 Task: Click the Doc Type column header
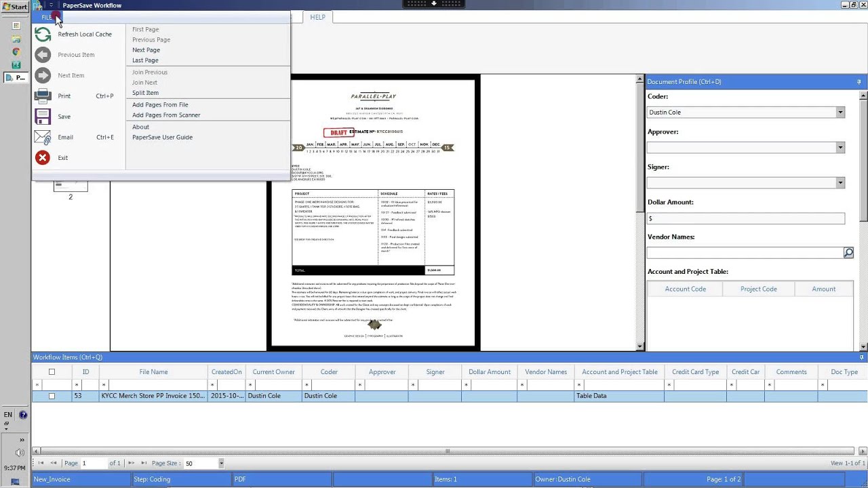pos(844,372)
